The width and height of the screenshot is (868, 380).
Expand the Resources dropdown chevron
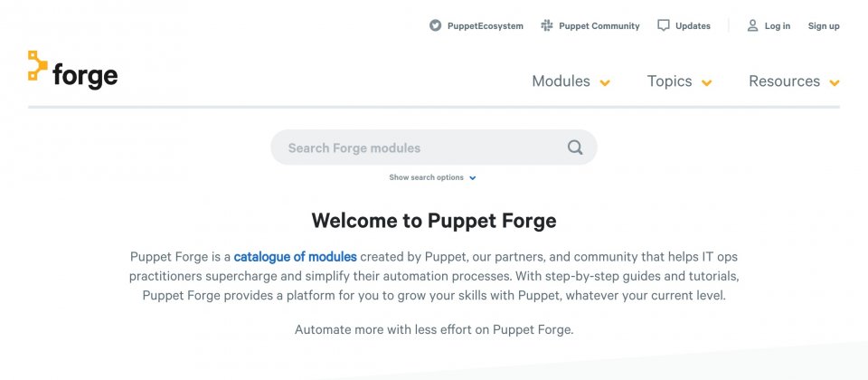point(835,83)
